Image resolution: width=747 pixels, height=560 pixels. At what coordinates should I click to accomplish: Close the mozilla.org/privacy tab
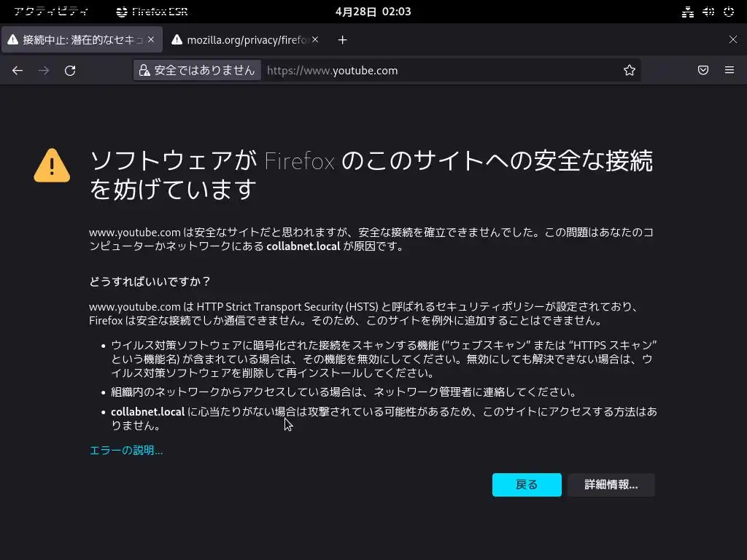[x=315, y=39]
